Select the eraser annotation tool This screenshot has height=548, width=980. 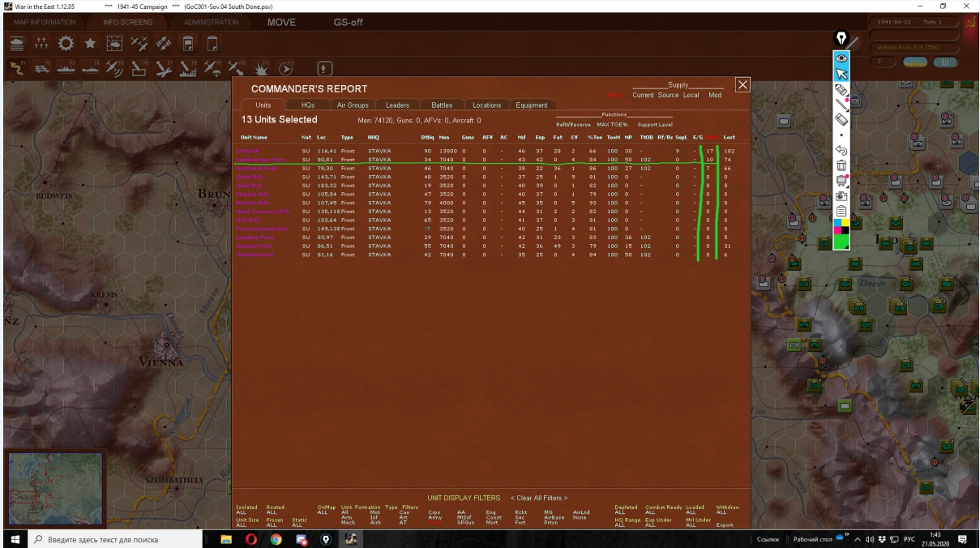point(841,119)
